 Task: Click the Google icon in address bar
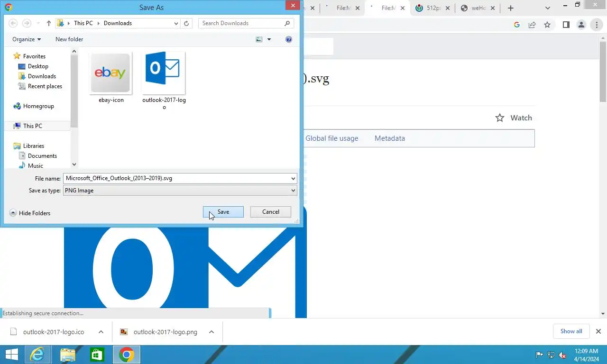coord(517,25)
